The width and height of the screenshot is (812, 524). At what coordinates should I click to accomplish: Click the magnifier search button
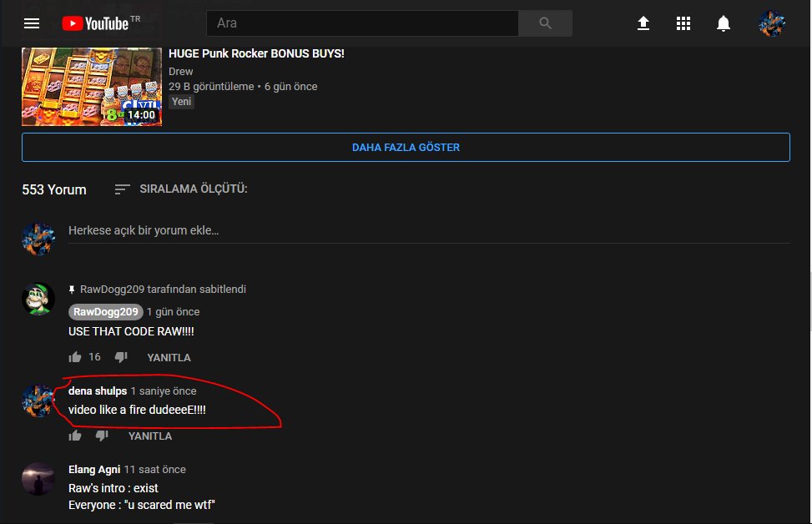coord(545,23)
